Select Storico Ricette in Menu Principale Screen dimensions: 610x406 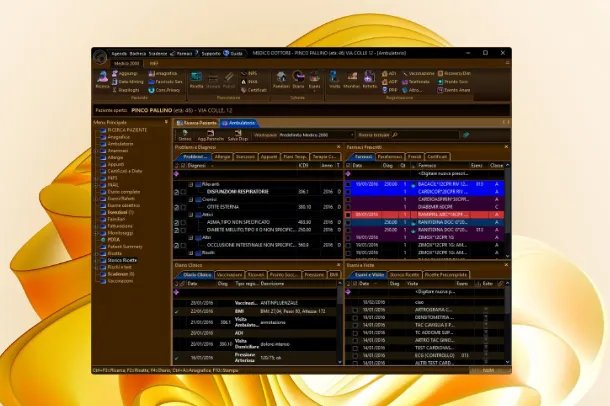(122, 260)
